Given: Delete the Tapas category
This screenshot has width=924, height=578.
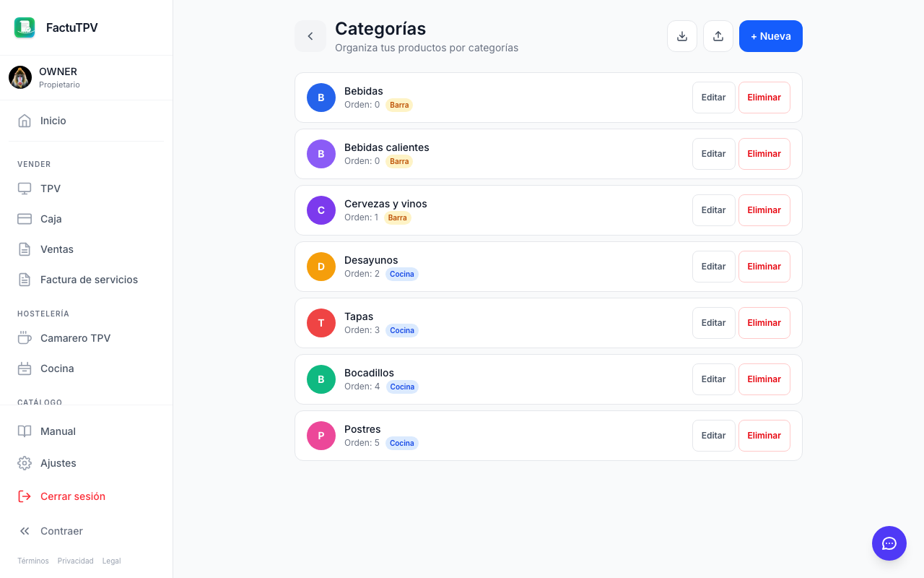Looking at the screenshot, I should 764,323.
